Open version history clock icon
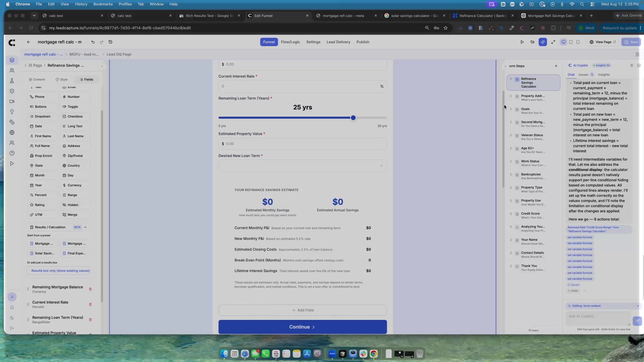Image resolution: width=644 pixels, height=362 pixels. click(111, 42)
